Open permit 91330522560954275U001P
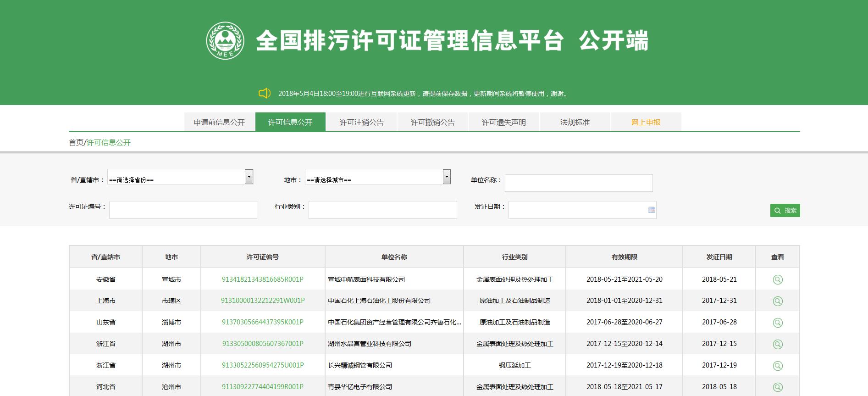Viewport: 868px width, 396px height. [263, 365]
